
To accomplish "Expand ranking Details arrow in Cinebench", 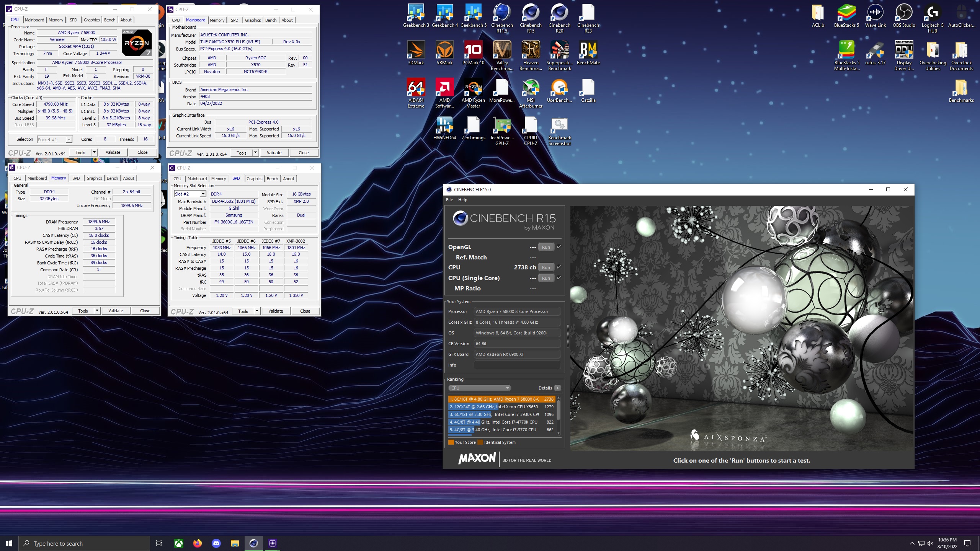I will [557, 388].
